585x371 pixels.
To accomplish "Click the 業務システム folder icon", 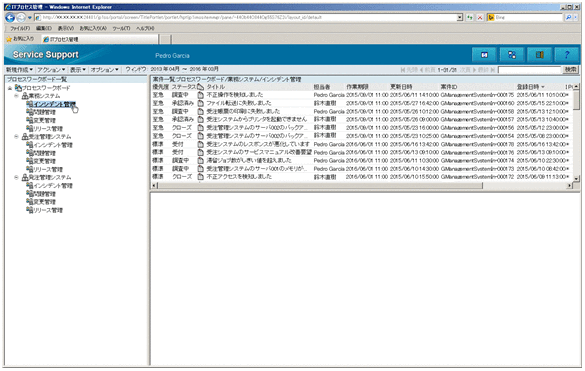I will [25, 96].
